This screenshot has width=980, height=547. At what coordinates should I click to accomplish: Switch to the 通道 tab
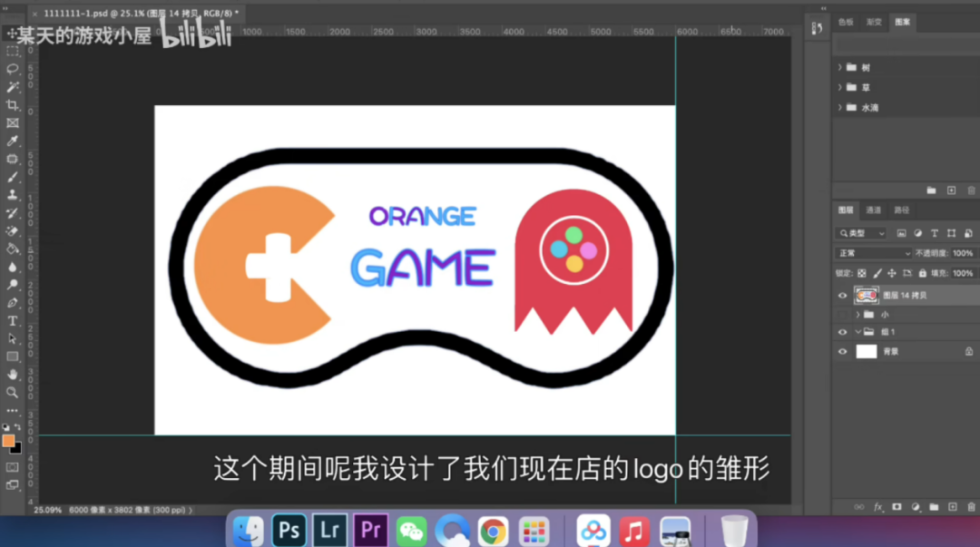873,210
